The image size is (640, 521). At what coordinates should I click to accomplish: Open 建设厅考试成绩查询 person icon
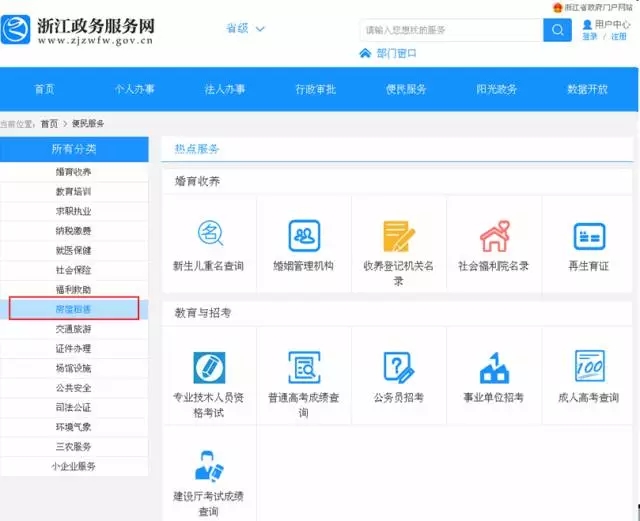209,465
